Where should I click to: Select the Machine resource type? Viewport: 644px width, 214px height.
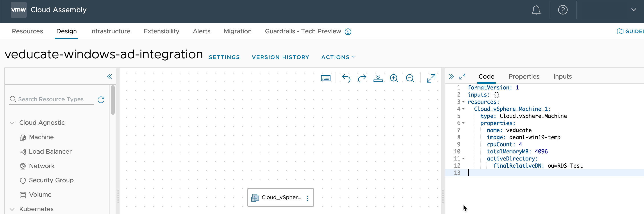click(x=41, y=137)
